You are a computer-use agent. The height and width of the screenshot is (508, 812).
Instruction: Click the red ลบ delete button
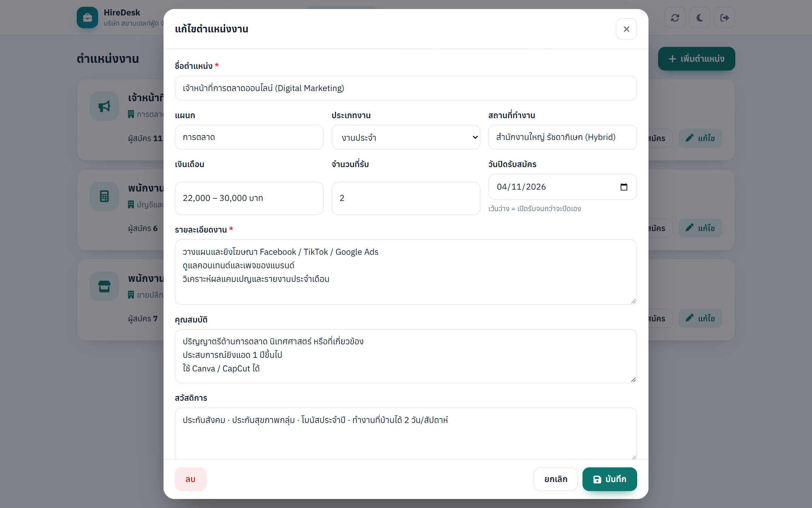[x=190, y=479]
